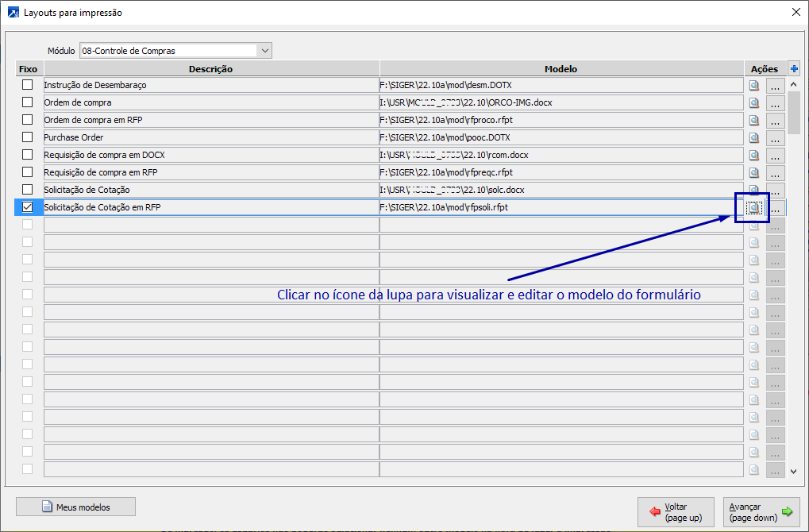809x532 pixels.
Task: View template of Solicitação de Cotação em RFP
Action: click(x=753, y=208)
